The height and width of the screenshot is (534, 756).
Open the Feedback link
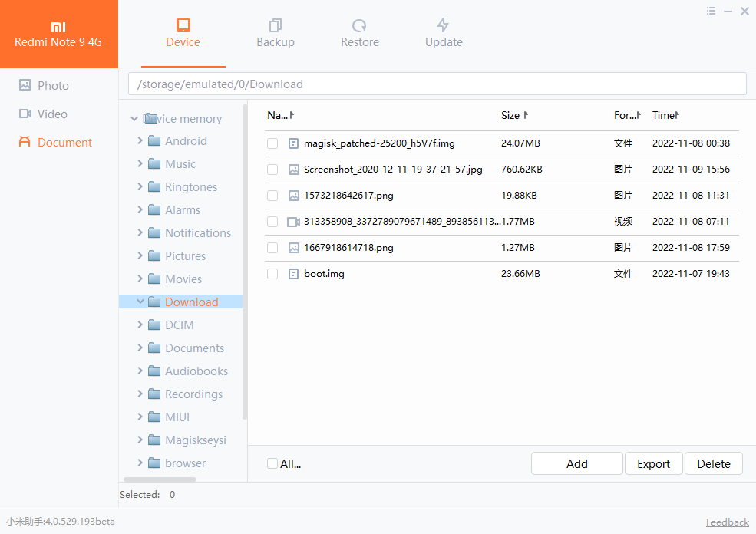[727, 522]
